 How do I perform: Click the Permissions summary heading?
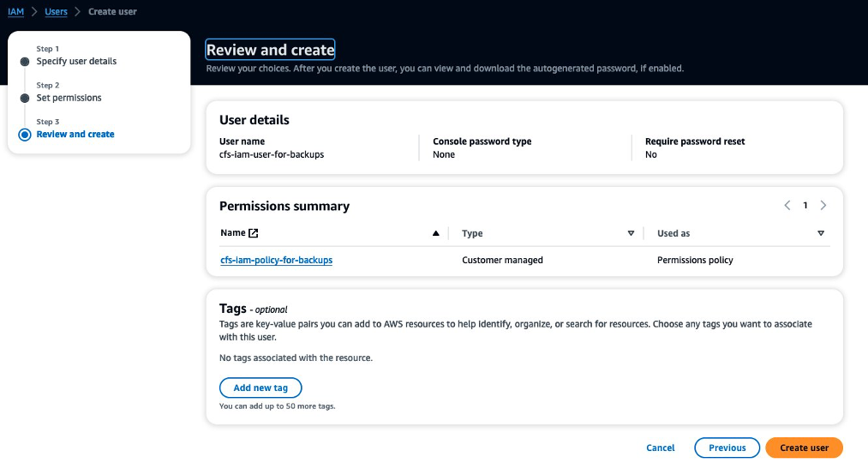(x=284, y=206)
